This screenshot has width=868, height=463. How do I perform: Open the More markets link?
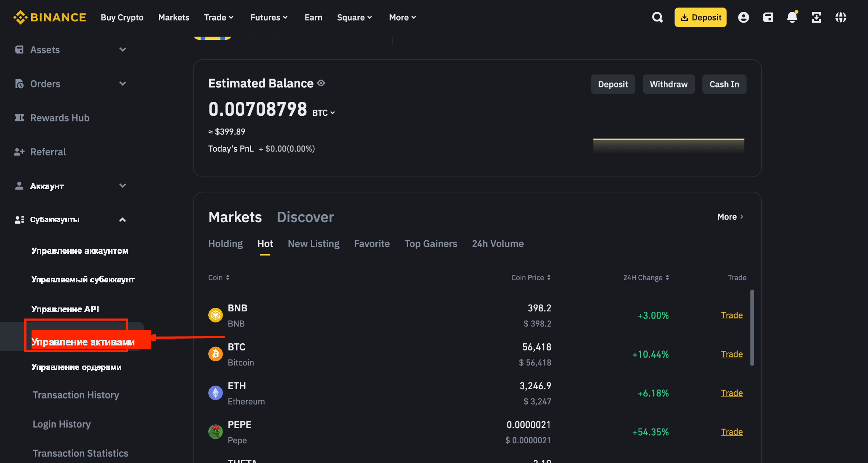pos(730,217)
